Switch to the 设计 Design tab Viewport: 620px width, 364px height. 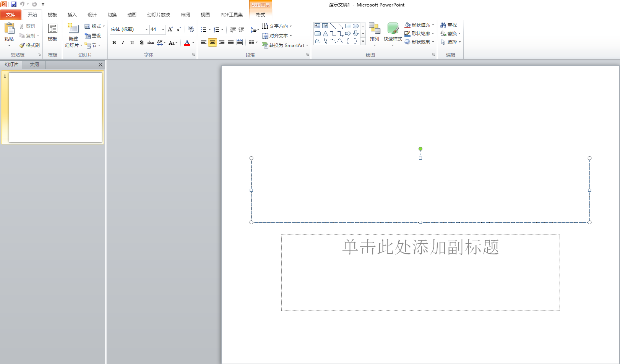coord(92,15)
